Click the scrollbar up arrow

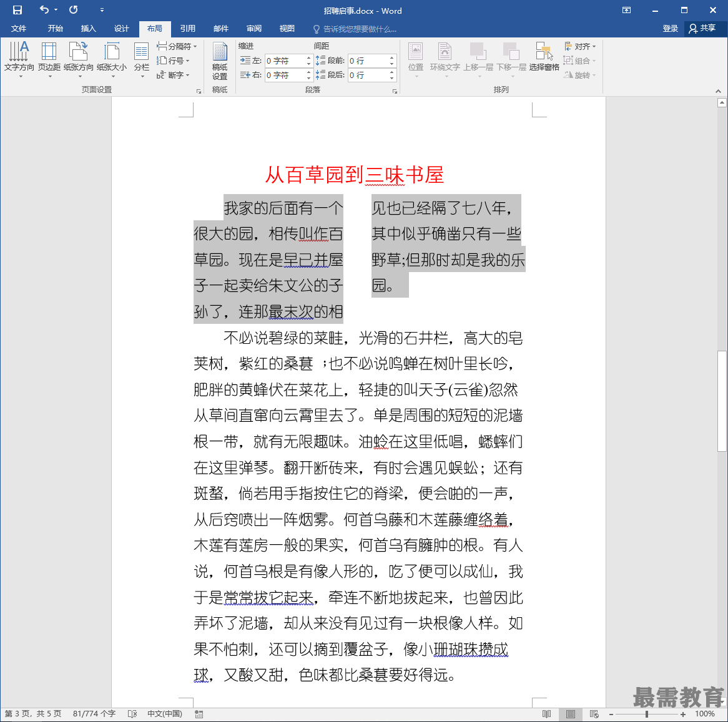[722, 103]
